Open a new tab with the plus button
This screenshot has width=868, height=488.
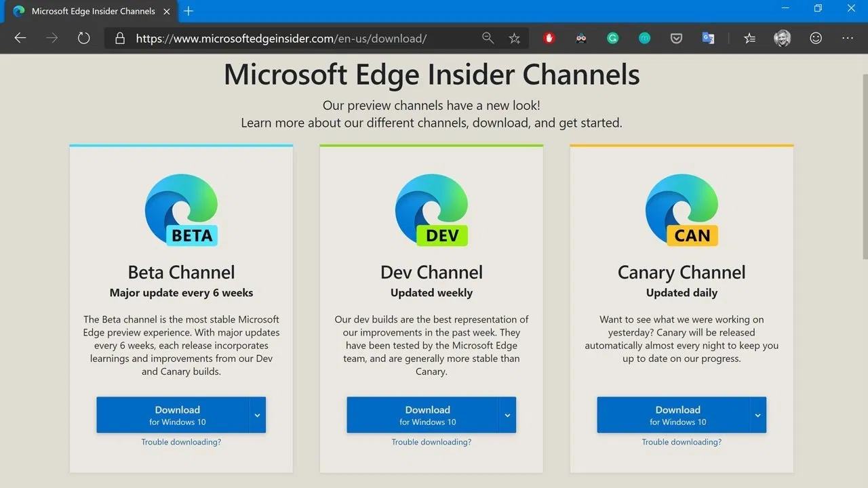189,11
